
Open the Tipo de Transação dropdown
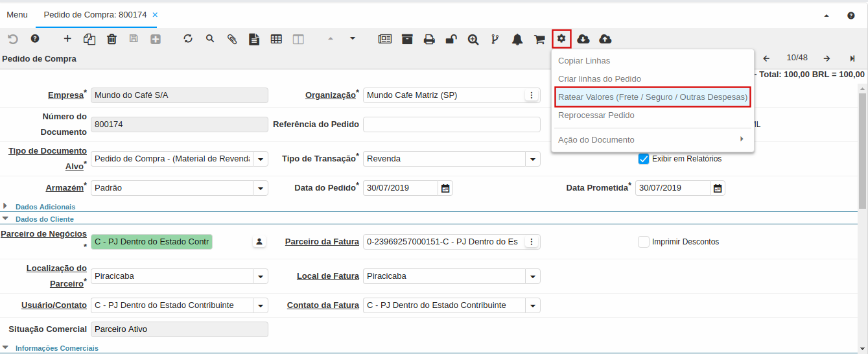pos(533,159)
